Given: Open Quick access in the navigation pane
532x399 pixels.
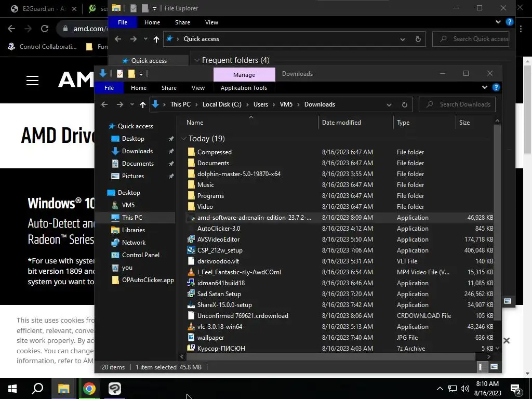Looking at the screenshot, I should click(x=136, y=126).
